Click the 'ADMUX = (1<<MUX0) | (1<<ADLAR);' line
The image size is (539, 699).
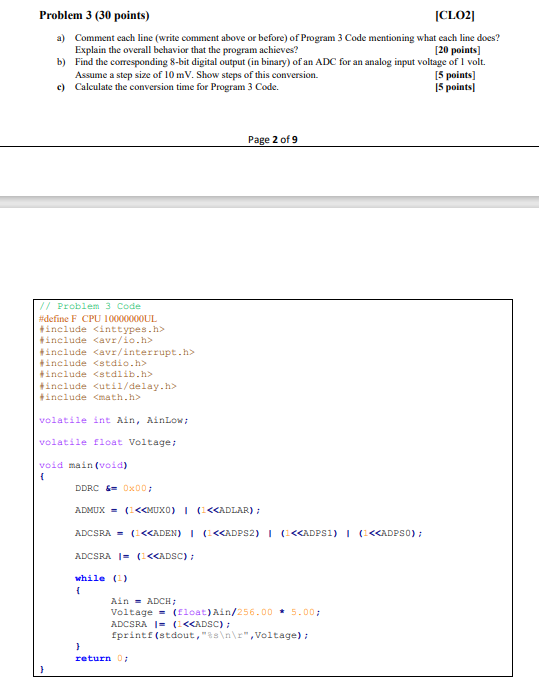[168, 510]
